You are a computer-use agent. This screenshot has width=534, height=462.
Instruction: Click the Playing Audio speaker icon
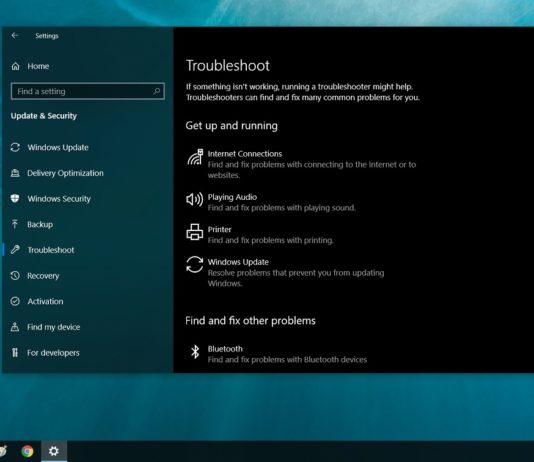click(x=195, y=200)
